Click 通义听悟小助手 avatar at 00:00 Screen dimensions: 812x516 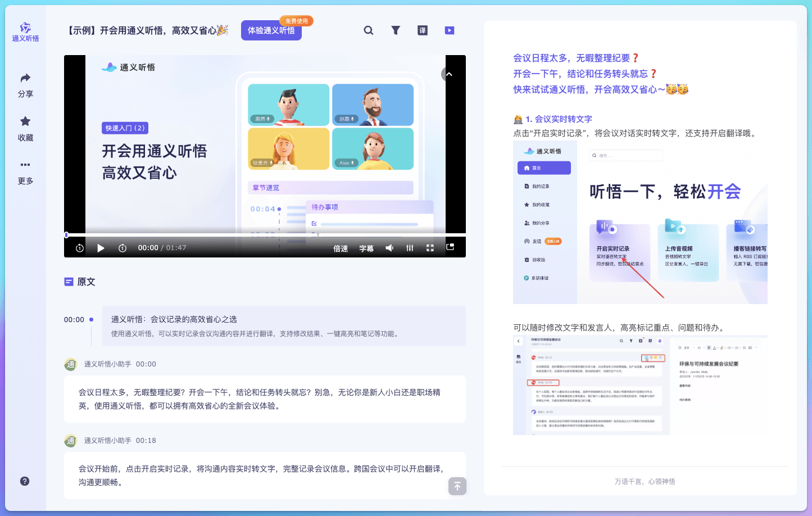[70, 364]
